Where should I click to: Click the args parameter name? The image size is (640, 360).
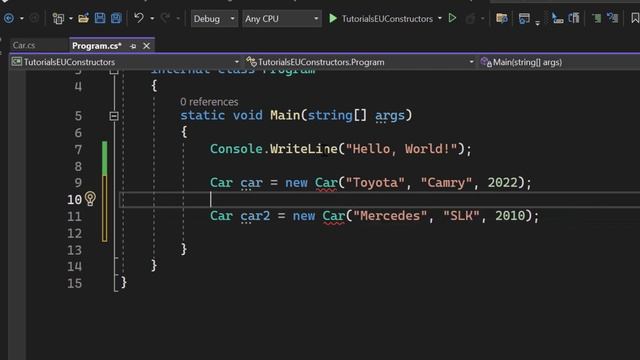(390, 116)
